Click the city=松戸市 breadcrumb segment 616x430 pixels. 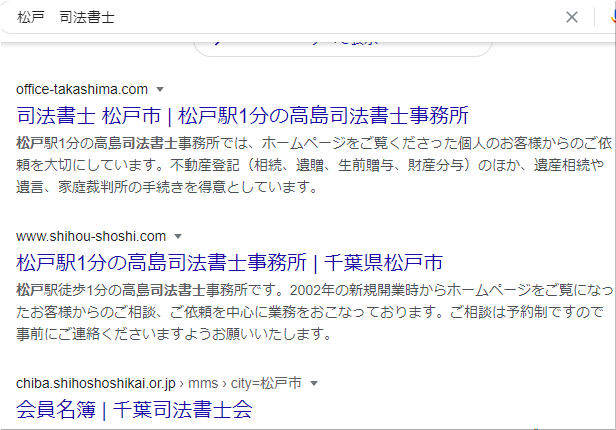pos(266,383)
